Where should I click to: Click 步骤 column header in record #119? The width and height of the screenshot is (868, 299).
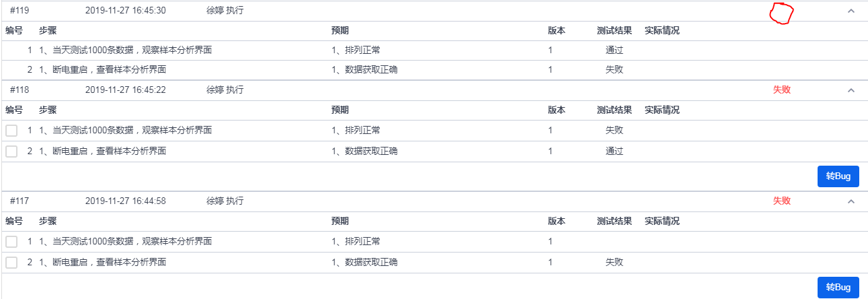coord(48,31)
